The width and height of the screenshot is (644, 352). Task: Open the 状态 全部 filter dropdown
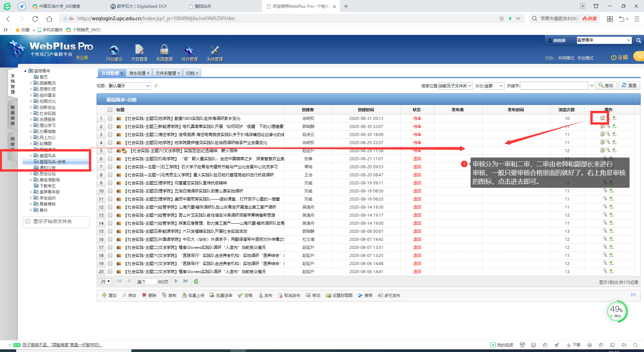[494, 86]
